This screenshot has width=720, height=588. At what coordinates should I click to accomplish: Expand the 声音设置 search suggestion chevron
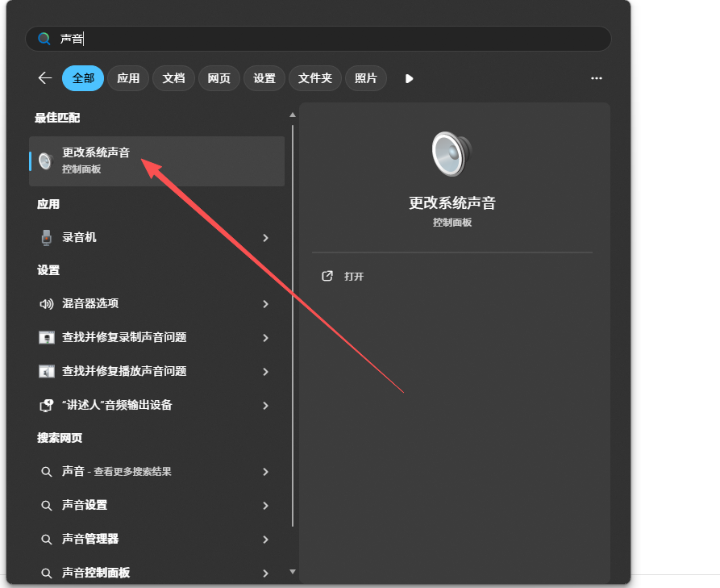[x=265, y=506]
